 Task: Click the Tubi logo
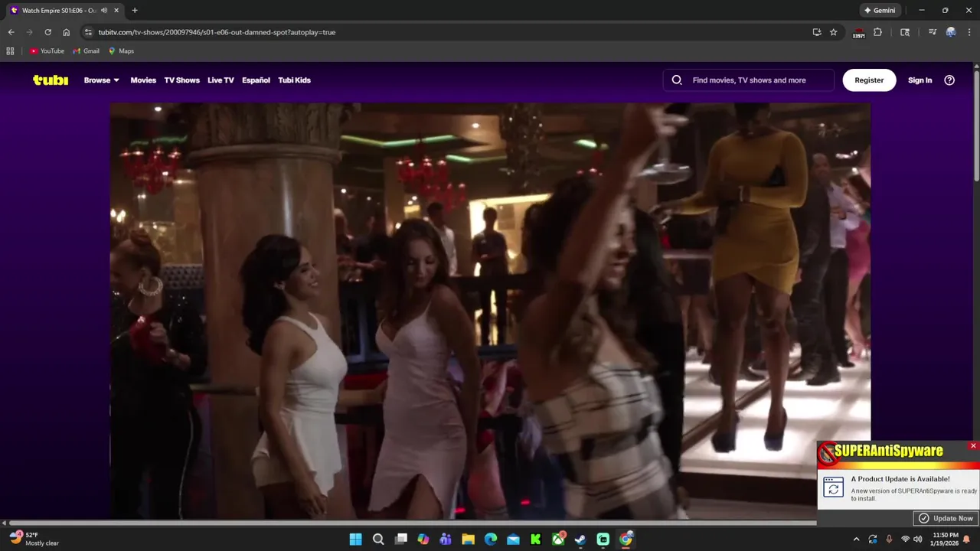point(51,80)
